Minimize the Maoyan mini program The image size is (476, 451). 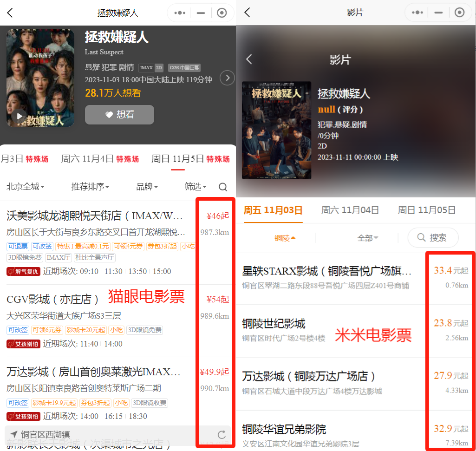(x=201, y=13)
